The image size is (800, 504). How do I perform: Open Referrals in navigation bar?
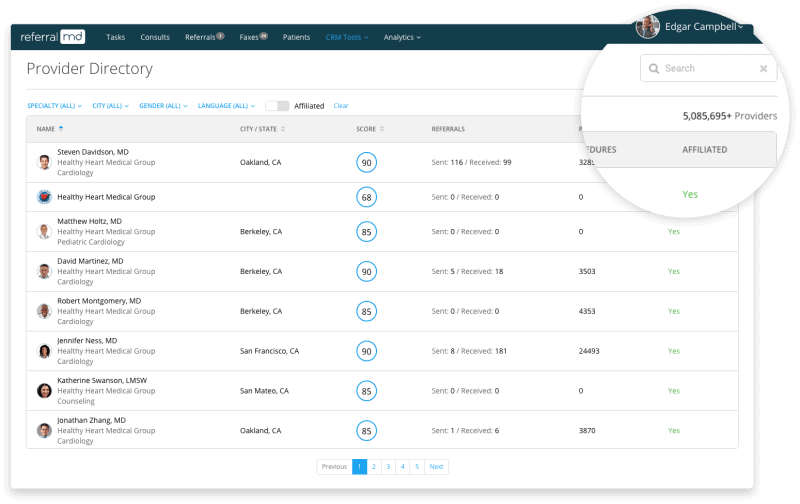(x=200, y=37)
